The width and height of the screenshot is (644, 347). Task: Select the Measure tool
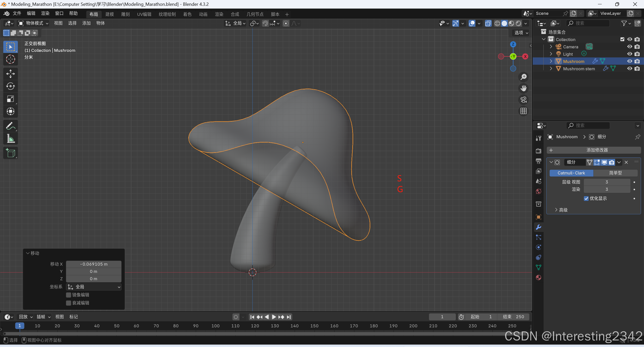click(x=10, y=138)
